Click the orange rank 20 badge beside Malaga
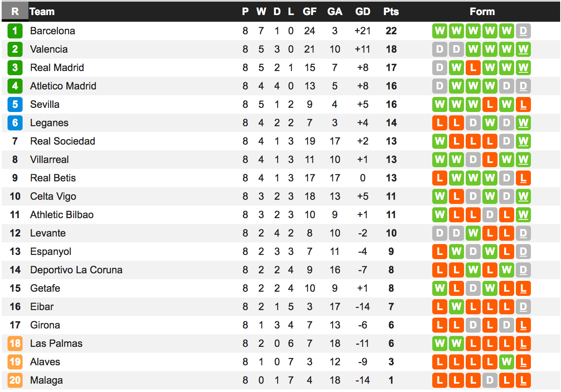Image resolution: width=561 pixels, height=392 pixels. point(15,380)
